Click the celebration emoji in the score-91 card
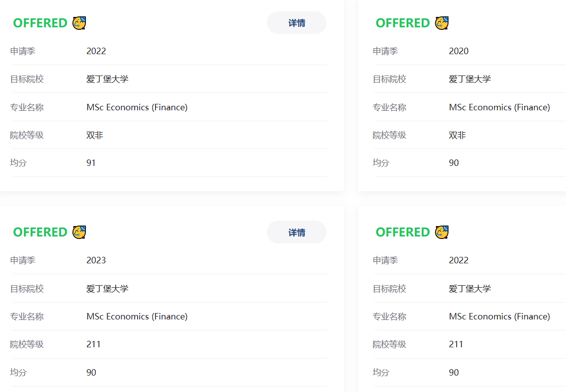Viewport: 566px width, 392px height. [x=80, y=23]
